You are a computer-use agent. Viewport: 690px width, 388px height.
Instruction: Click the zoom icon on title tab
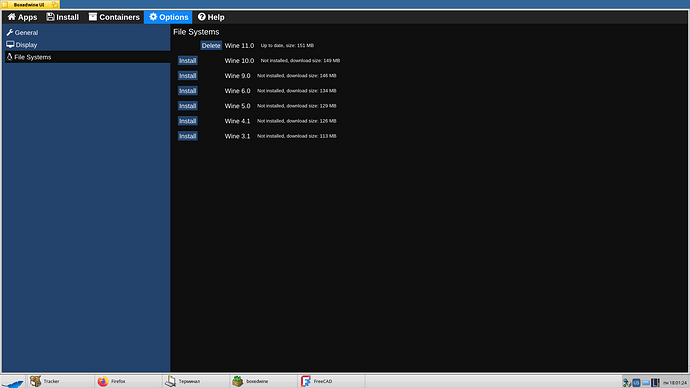coord(55,4)
